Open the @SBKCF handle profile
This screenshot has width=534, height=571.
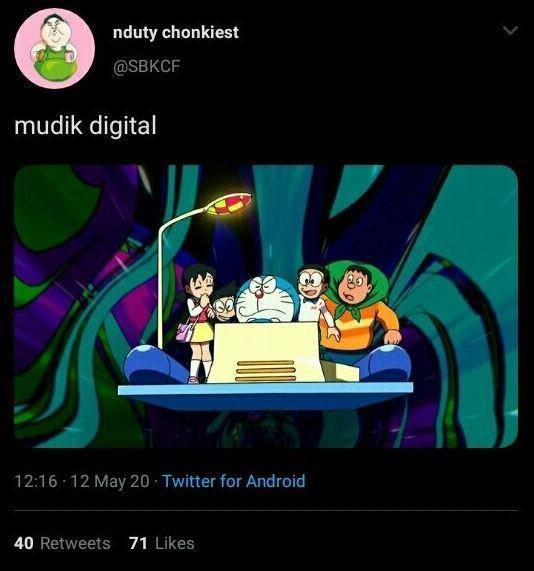[146, 66]
